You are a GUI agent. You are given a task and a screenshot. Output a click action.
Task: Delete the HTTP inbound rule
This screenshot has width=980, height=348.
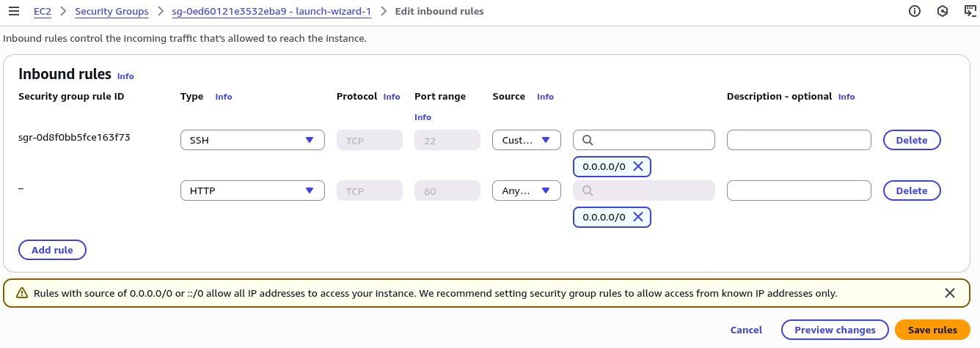(x=912, y=190)
